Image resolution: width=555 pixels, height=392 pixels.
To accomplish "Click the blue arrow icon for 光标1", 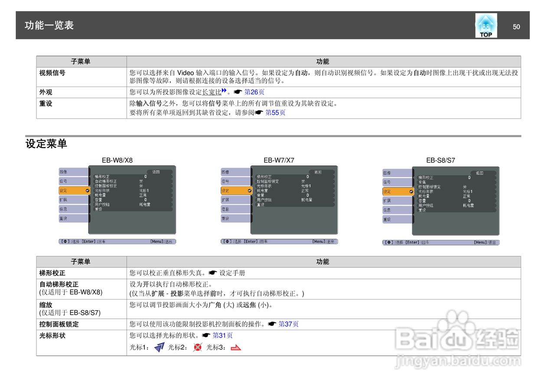I will [159, 347].
